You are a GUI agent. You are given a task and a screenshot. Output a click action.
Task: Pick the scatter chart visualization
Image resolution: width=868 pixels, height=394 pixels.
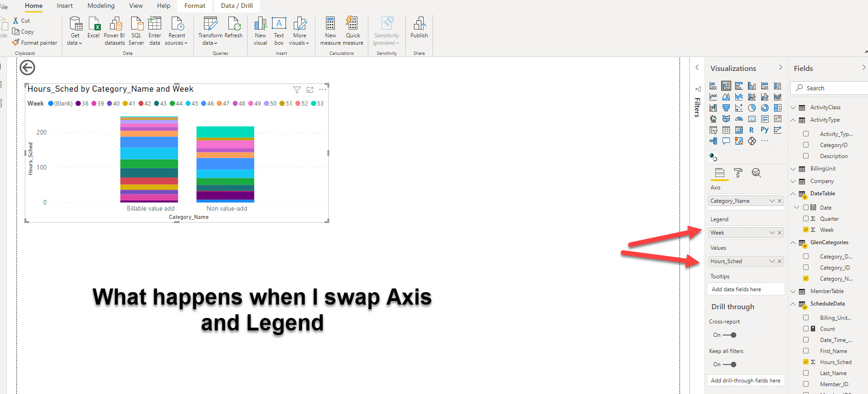click(739, 108)
